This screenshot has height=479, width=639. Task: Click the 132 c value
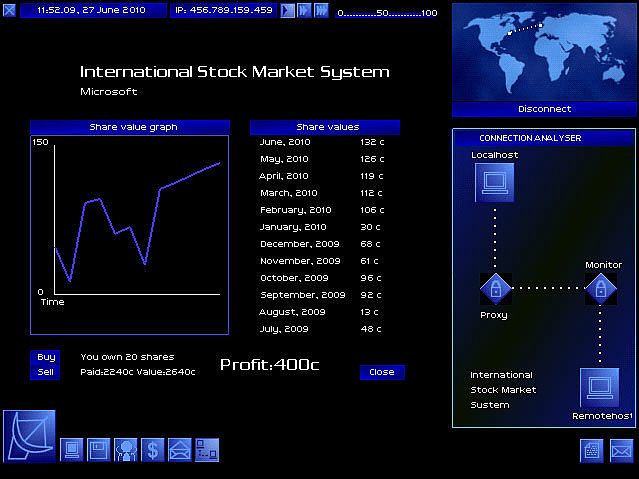[x=372, y=142]
